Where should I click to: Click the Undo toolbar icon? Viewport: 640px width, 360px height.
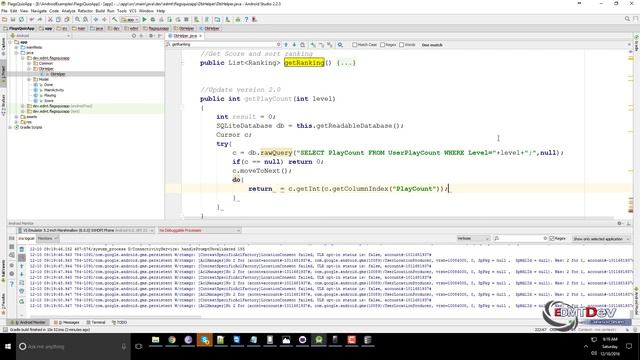coord(31,20)
